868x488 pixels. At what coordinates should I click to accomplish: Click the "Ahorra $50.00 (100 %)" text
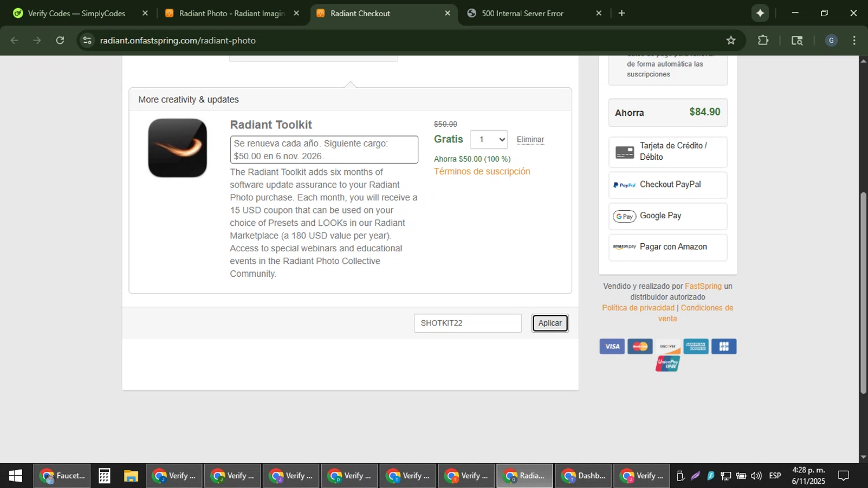tap(472, 159)
